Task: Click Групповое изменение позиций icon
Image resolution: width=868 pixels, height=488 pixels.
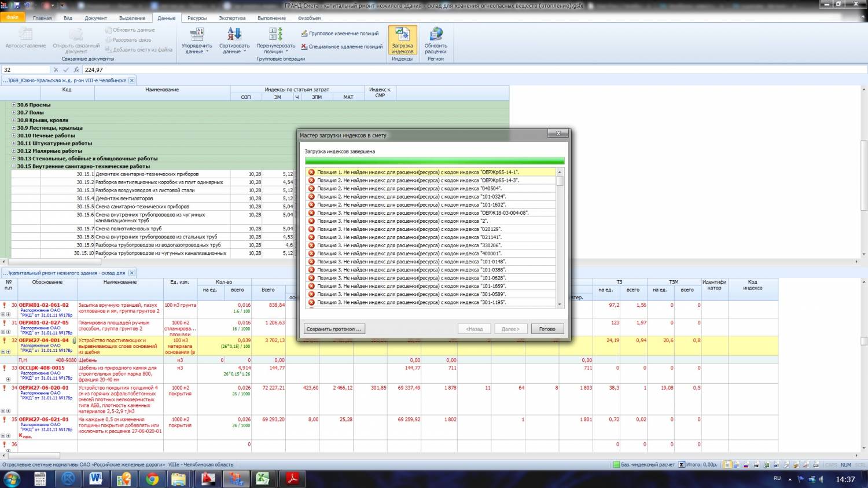Action: [x=304, y=34]
